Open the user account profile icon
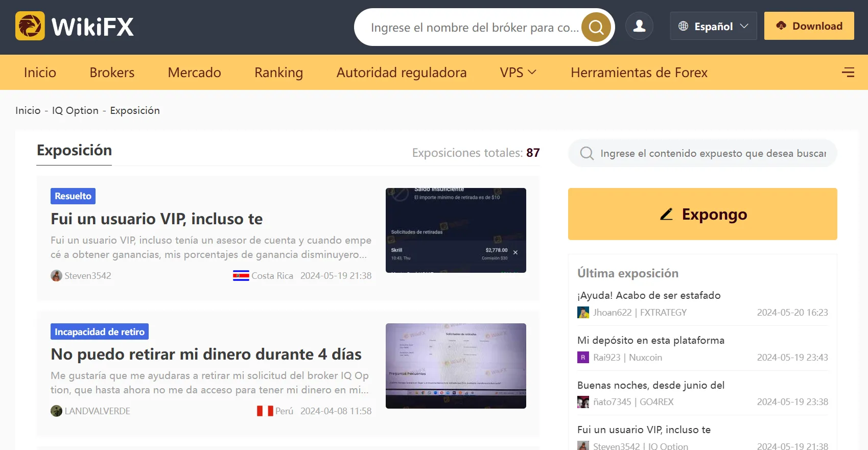 [639, 26]
